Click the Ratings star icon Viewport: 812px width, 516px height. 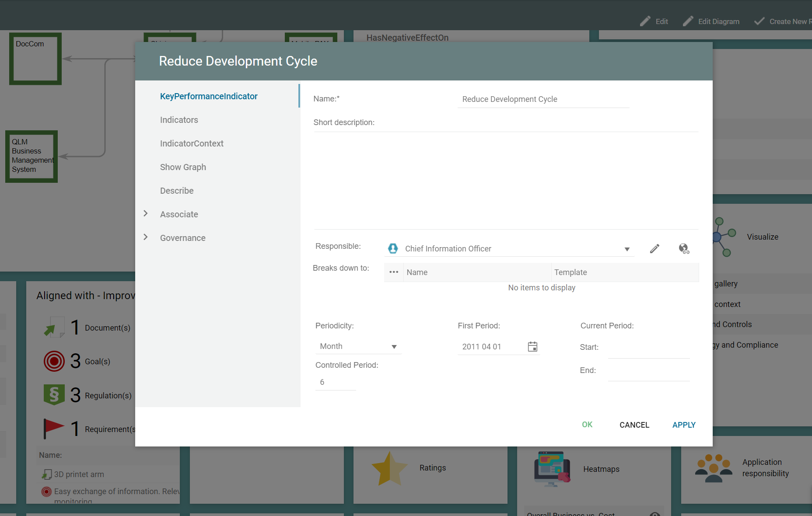(388, 469)
